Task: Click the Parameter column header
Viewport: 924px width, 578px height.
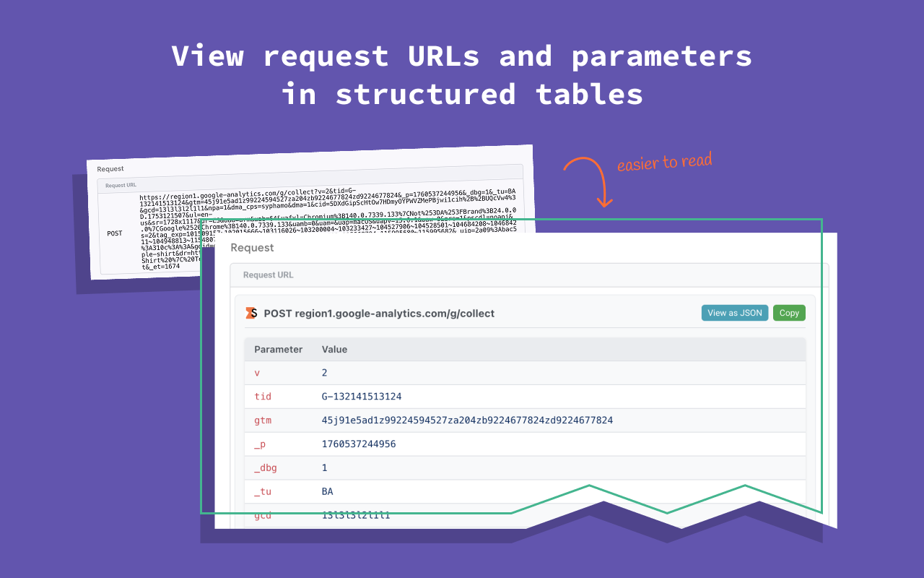Action: click(x=279, y=349)
